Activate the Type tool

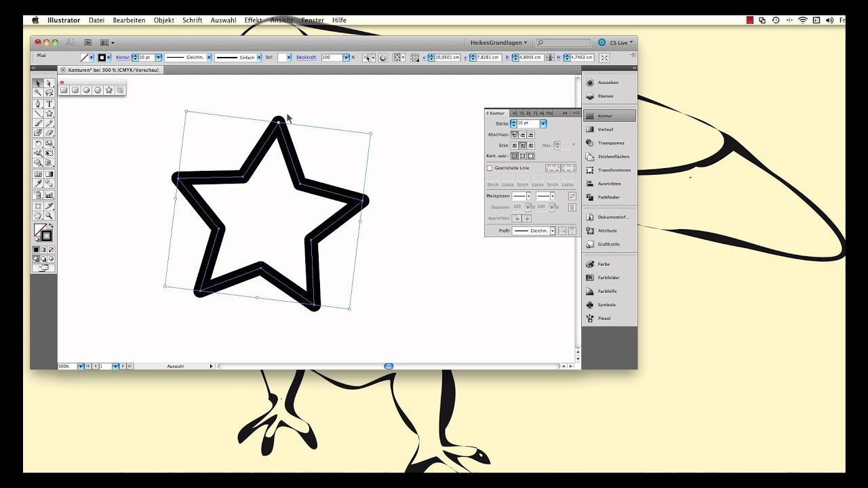pos(49,104)
